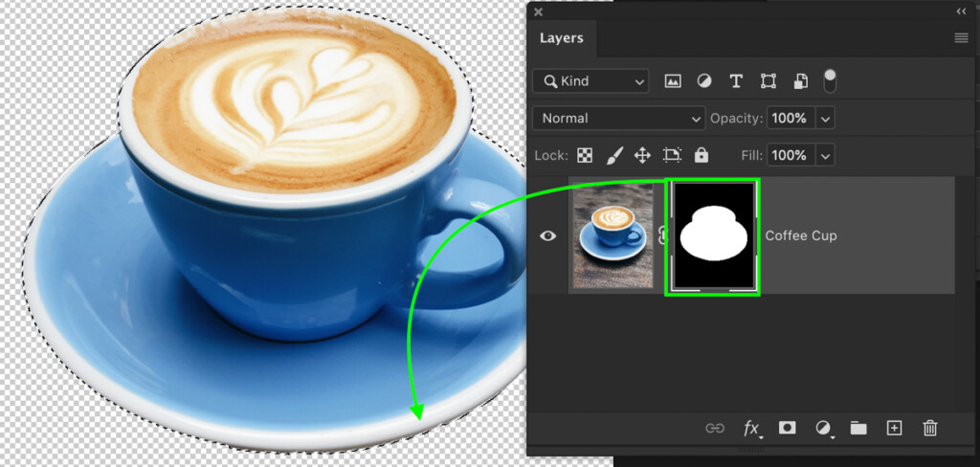Create new fill or adjustment layer
This screenshot has height=467, width=980.
click(823, 428)
